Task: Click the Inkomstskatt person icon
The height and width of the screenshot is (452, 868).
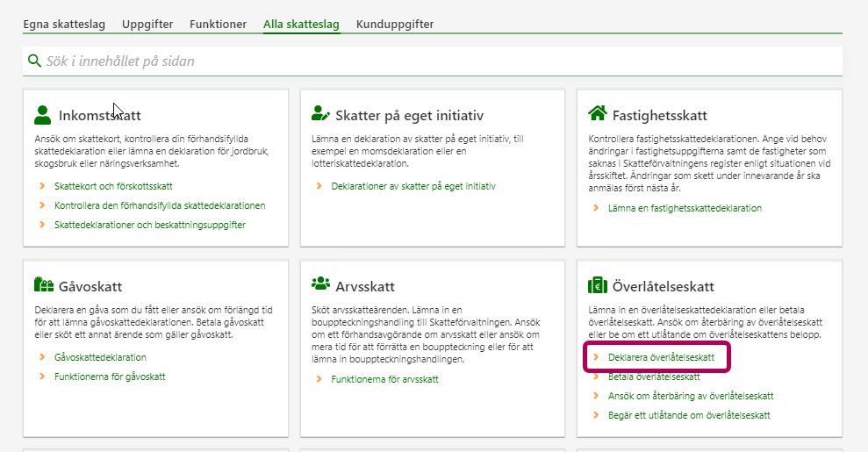Action: point(42,115)
